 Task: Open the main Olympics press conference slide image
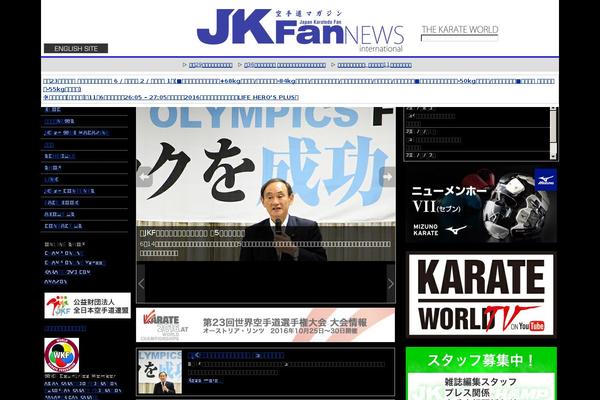click(x=266, y=165)
